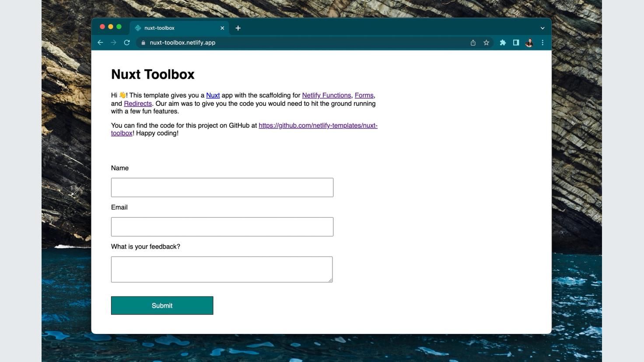Open the profile avatar menu
The height and width of the screenshot is (362, 644).
(529, 42)
